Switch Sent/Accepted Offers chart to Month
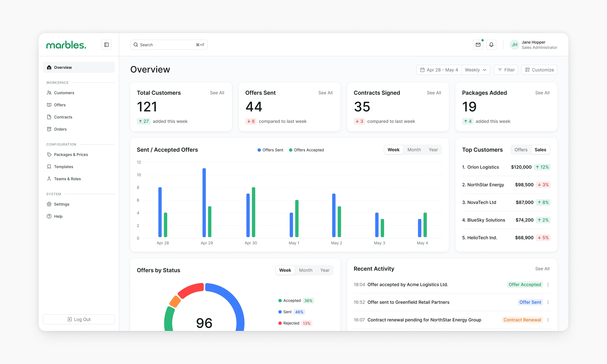 [x=414, y=150]
